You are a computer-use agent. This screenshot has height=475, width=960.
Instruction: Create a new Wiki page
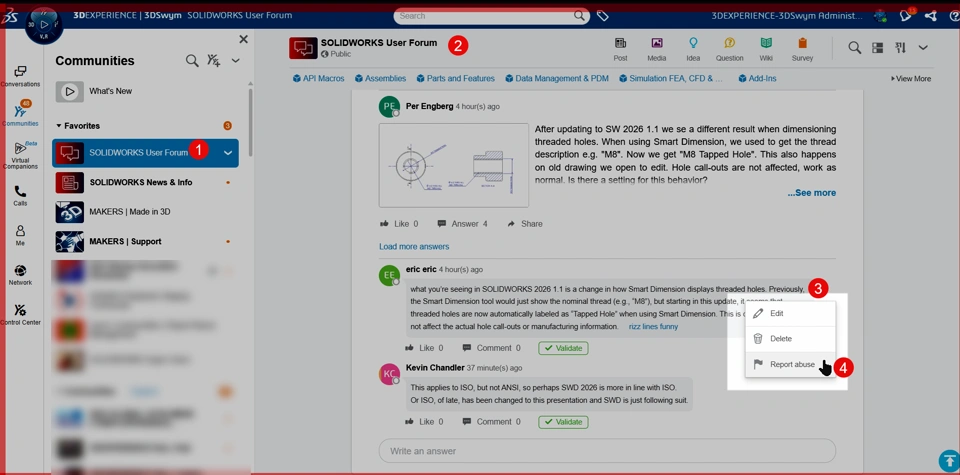tap(766, 49)
